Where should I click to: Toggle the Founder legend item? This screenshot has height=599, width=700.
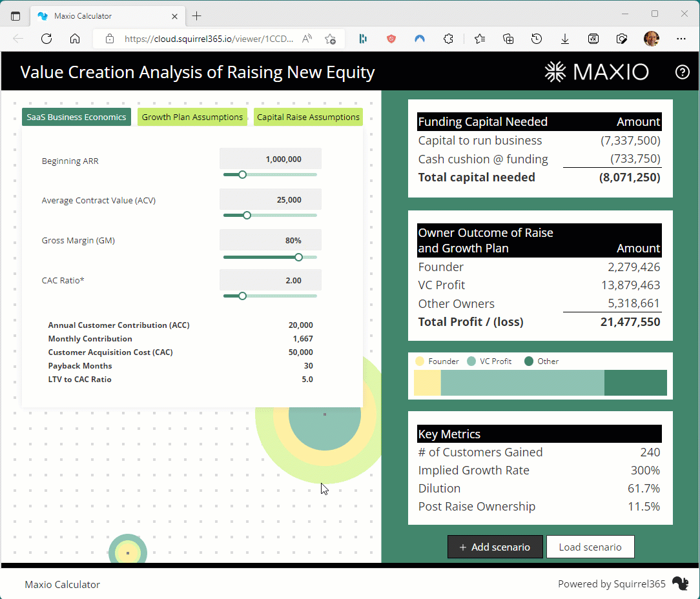tap(437, 361)
